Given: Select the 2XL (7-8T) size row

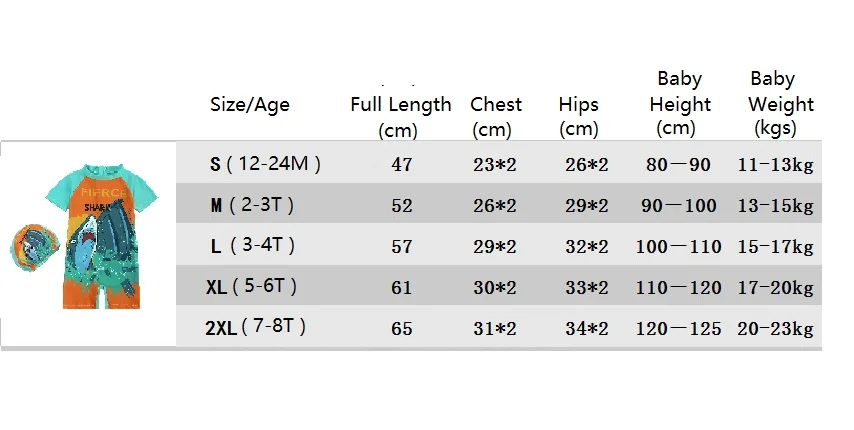Looking at the screenshot, I should coord(256,327).
